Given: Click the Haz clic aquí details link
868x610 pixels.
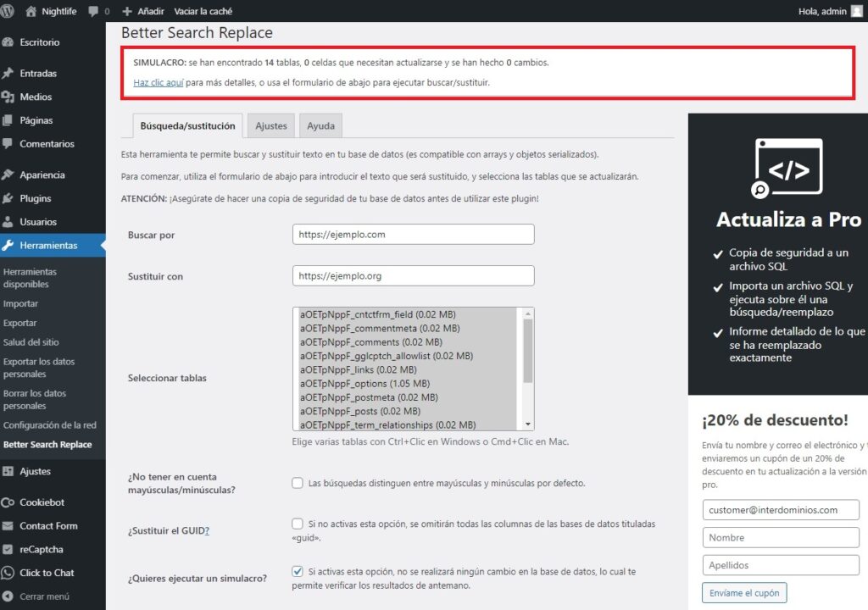Looking at the screenshot, I should [x=159, y=82].
